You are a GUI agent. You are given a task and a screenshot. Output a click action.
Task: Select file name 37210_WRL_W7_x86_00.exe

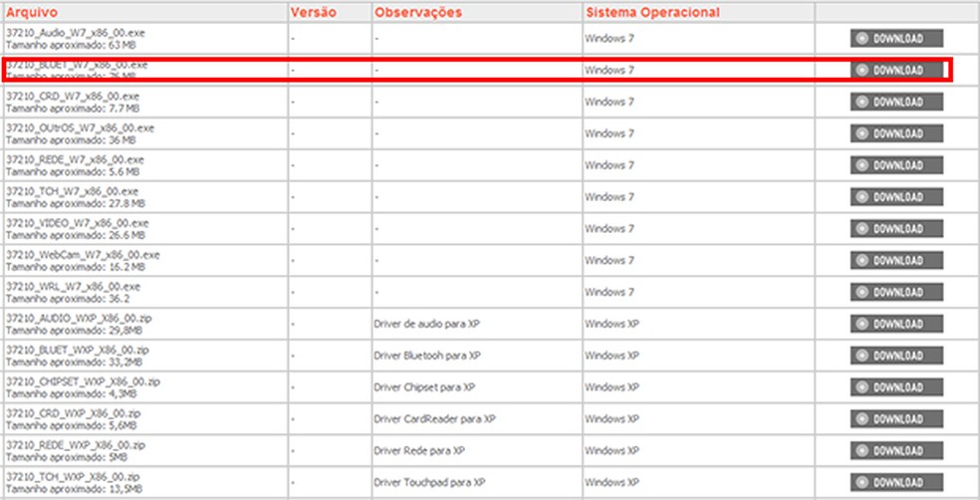point(73,287)
